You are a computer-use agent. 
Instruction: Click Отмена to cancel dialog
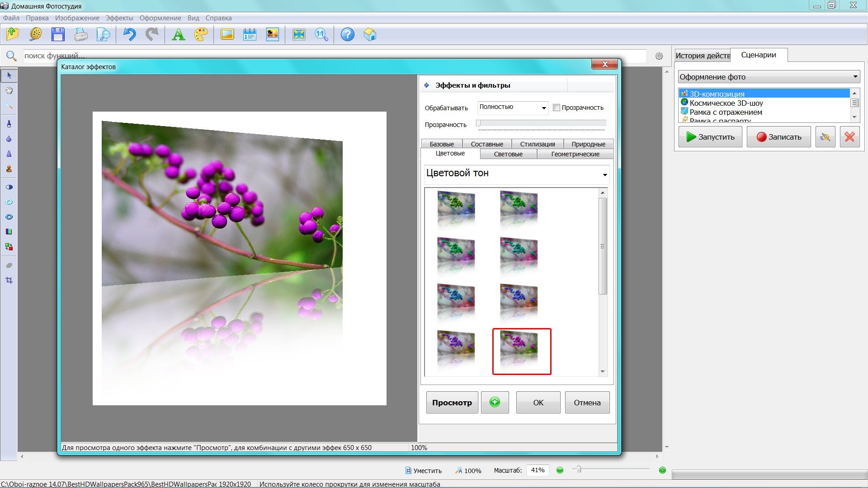(586, 402)
